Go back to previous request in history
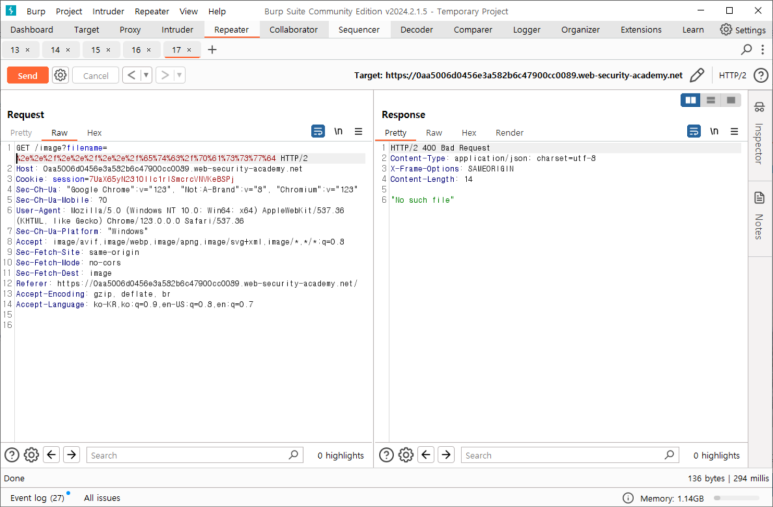773x507 pixels. pos(131,75)
